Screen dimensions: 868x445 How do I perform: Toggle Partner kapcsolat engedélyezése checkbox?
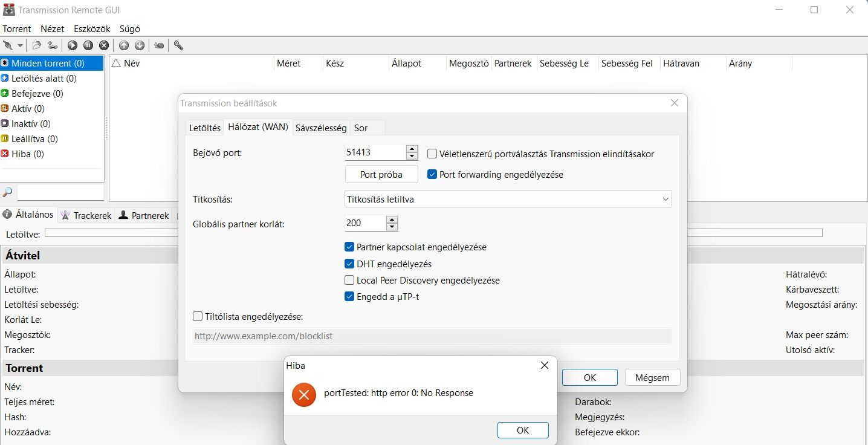pyautogui.click(x=349, y=247)
